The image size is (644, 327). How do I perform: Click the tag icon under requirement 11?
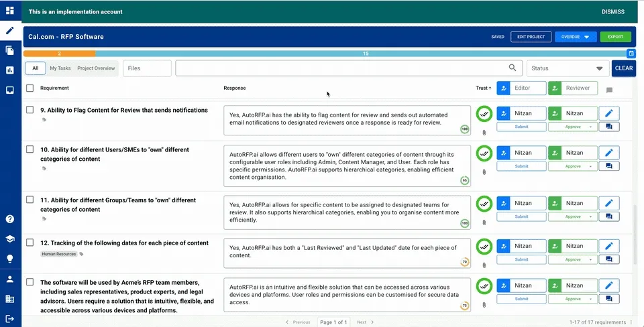(44, 218)
